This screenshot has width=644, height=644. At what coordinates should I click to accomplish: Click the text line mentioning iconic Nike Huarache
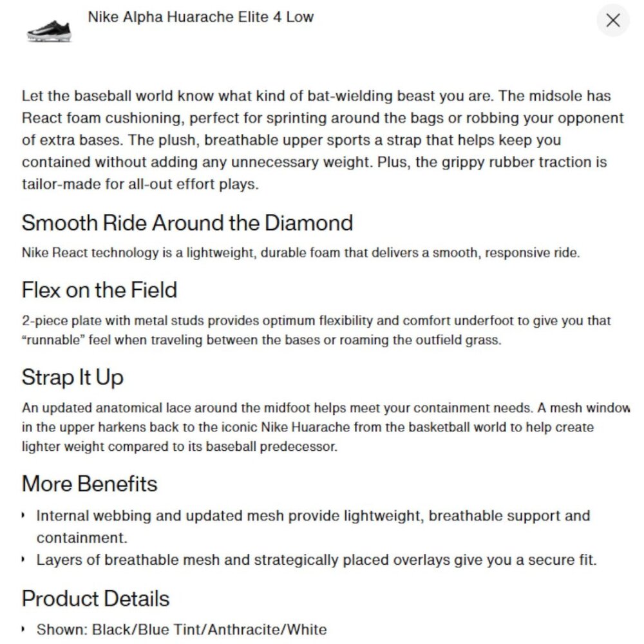[x=308, y=427]
